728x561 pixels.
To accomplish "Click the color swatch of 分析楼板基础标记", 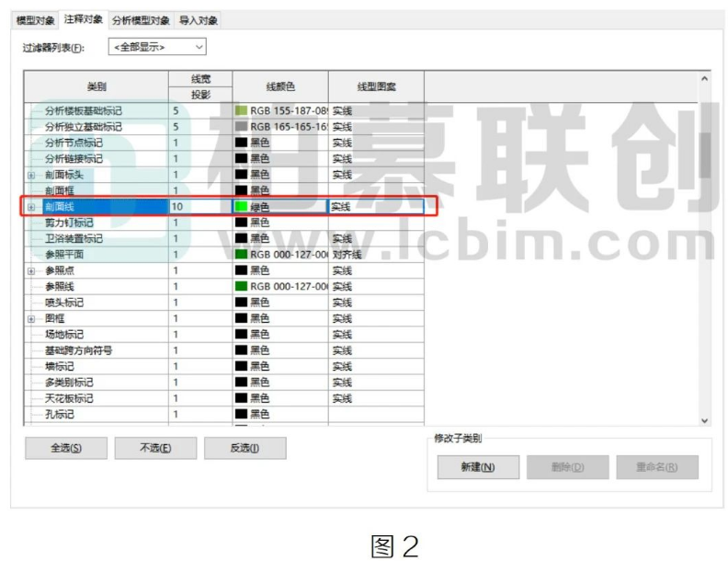I will coord(241,110).
